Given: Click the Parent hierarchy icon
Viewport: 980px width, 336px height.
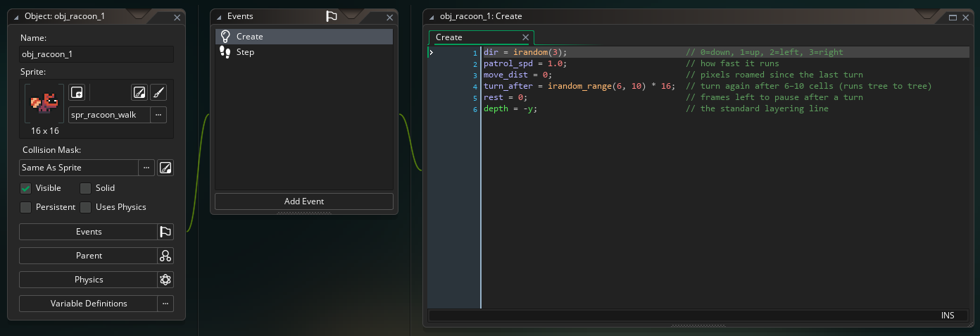Looking at the screenshot, I should pos(165,256).
